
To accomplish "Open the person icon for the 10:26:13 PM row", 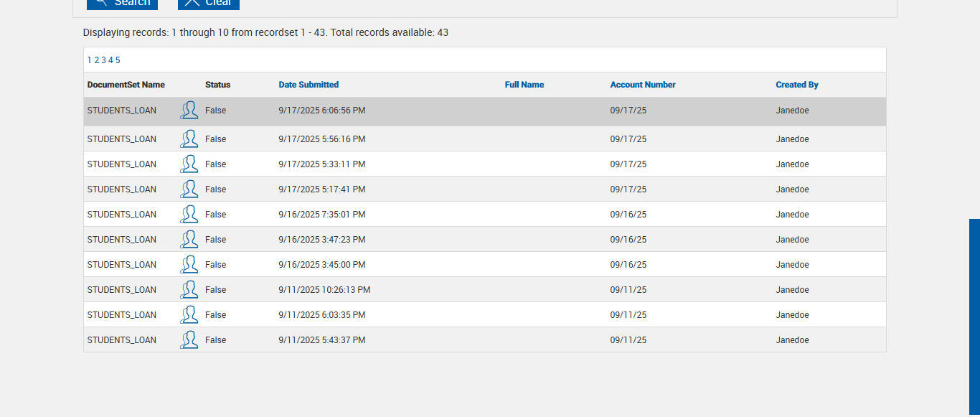I will click(x=189, y=290).
